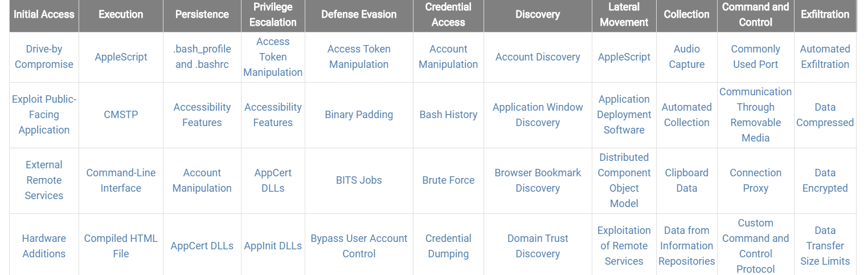Open the Account Discovery technique
The width and height of the screenshot is (868, 275).
(x=538, y=57)
